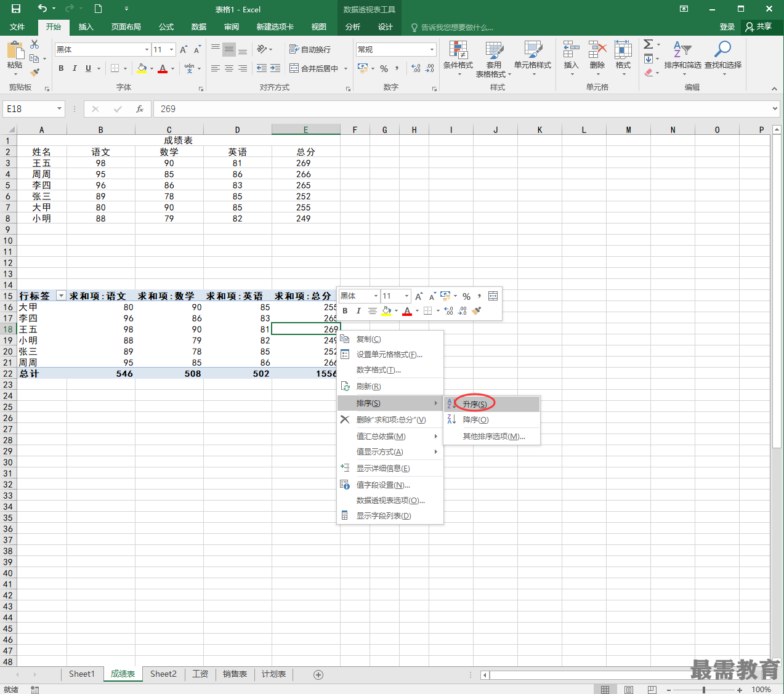Open 行标签 pivot filter dropdown
The height and width of the screenshot is (694, 784).
pos(61,296)
